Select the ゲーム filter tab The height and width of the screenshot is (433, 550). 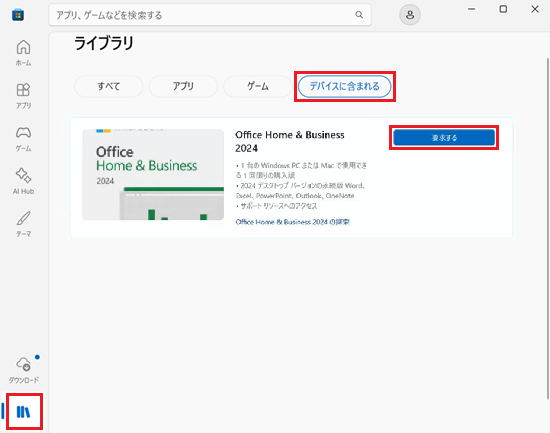click(x=258, y=86)
